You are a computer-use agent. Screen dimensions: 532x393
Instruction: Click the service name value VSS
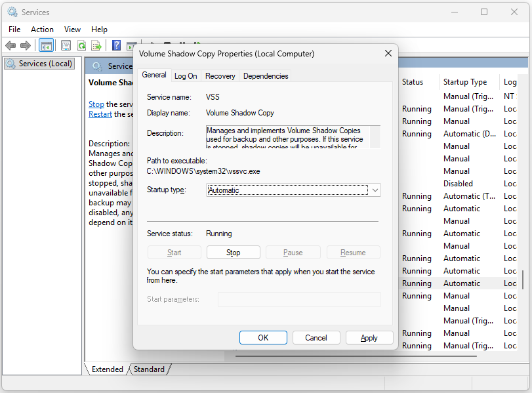pos(213,97)
